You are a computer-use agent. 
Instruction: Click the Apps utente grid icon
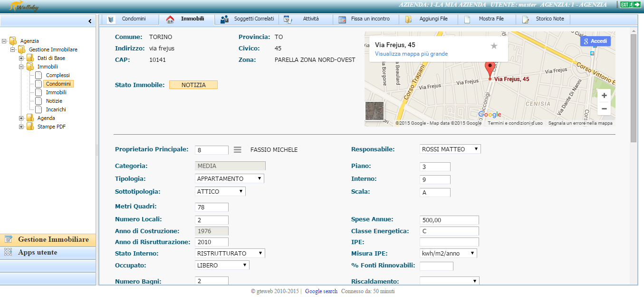click(8, 252)
